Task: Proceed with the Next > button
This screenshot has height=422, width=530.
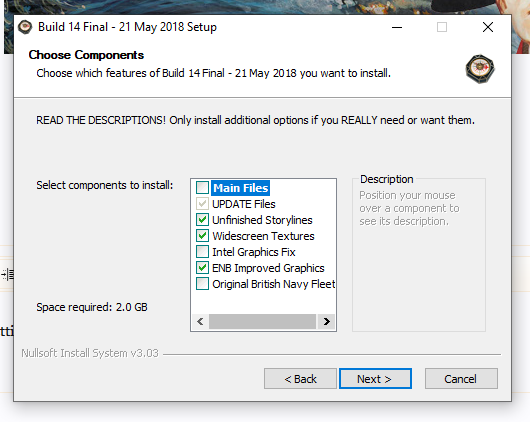Action: [x=375, y=379]
